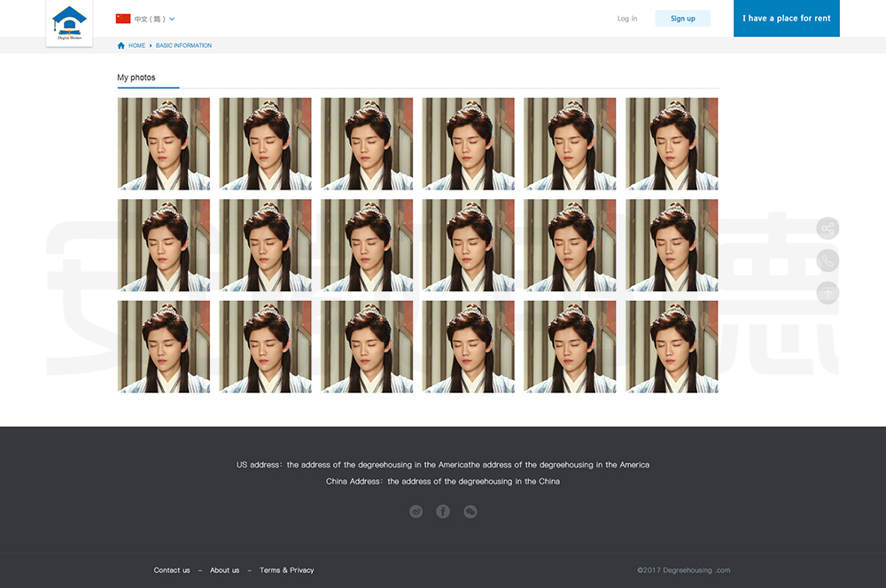Select the My photos tab
Image resolution: width=886 pixels, height=588 pixels.
tap(136, 78)
